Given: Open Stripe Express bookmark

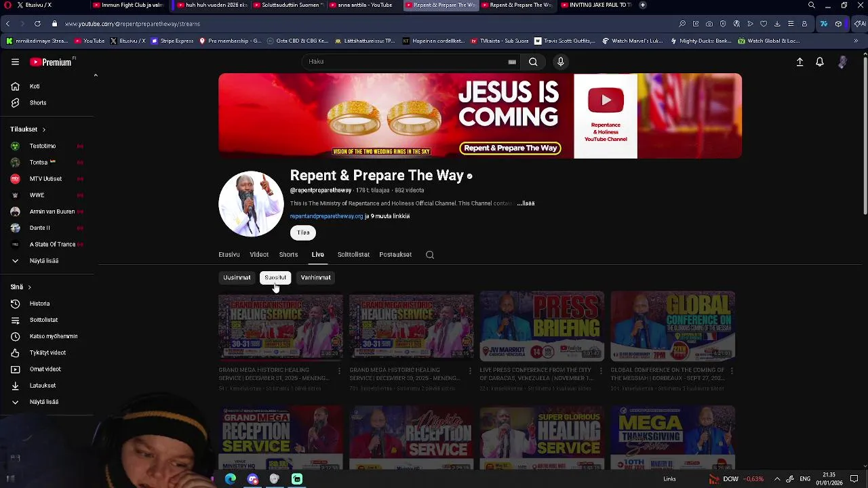Looking at the screenshot, I should 173,41.
